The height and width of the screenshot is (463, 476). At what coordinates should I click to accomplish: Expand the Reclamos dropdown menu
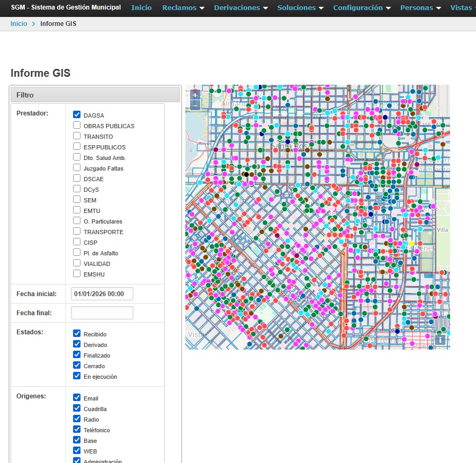(x=183, y=8)
